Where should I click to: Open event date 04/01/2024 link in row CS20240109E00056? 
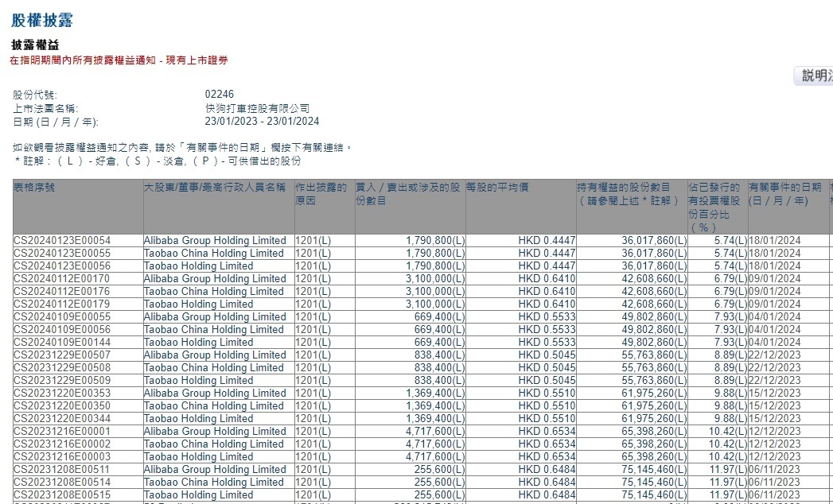775,330
